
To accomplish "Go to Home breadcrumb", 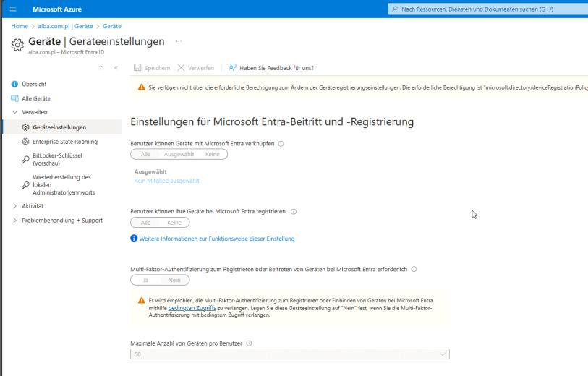I will [20, 26].
